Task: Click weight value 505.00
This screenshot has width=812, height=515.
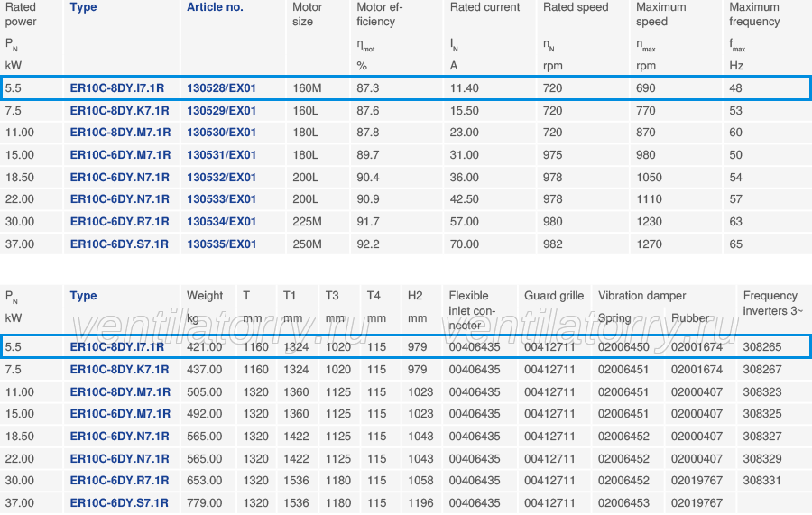Action: click(205, 392)
